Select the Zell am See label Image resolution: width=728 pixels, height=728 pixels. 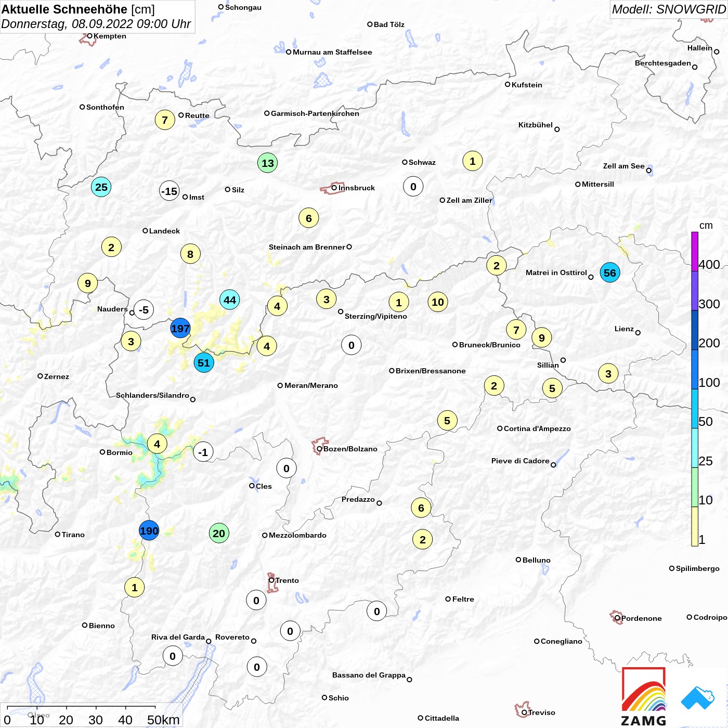click(x=624, y=166)
